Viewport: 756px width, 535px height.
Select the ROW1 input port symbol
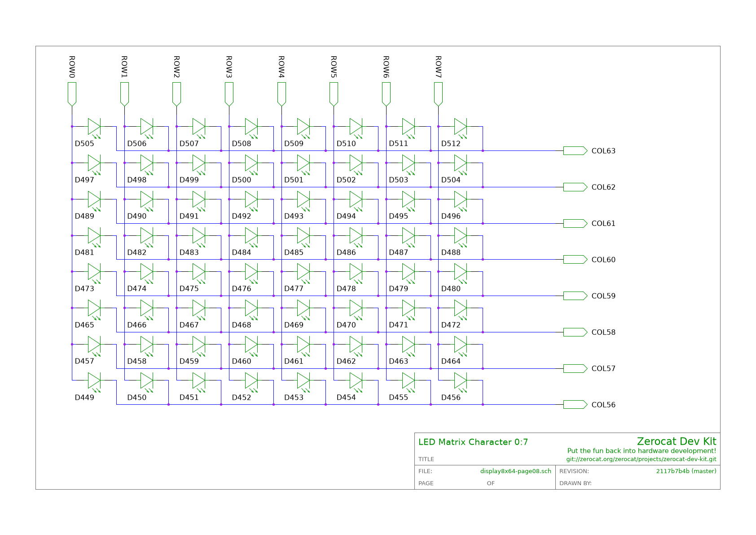(x=124, y=94)
